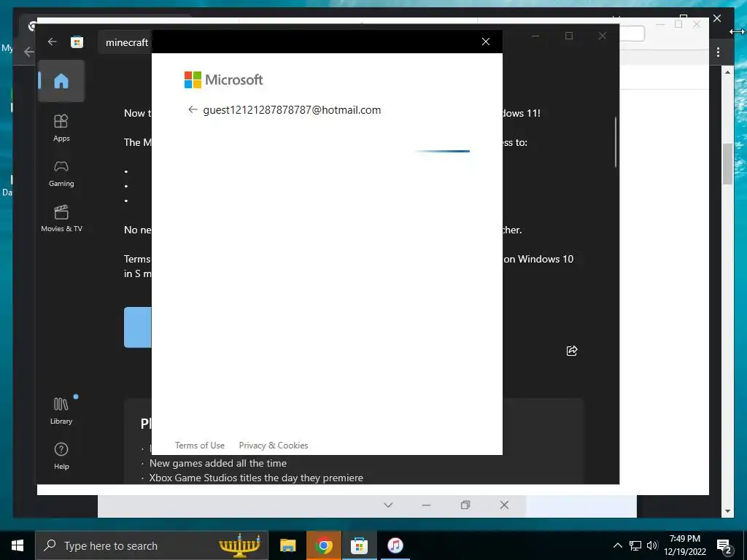Click the taskbar search box
The image size is (747, 560).
(152, 545)
